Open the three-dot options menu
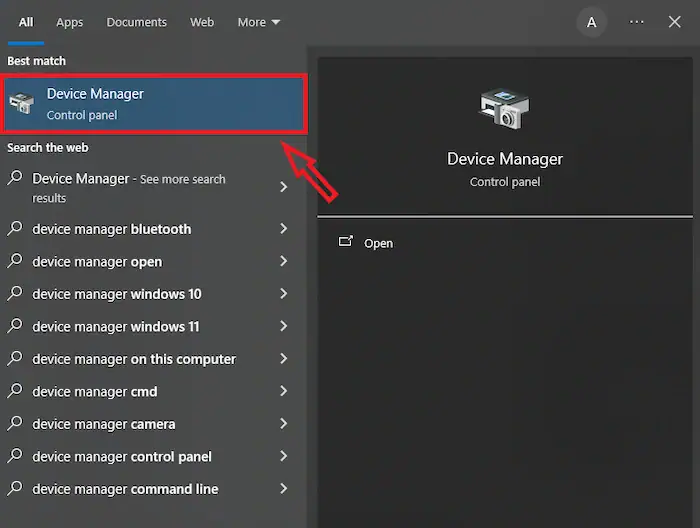Screen dimensions: 700x528 click(637, 22)
